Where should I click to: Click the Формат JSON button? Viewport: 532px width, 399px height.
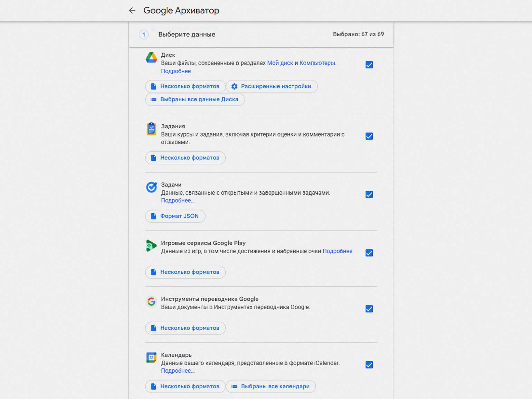pyautogui.click(x=175, y=216)
